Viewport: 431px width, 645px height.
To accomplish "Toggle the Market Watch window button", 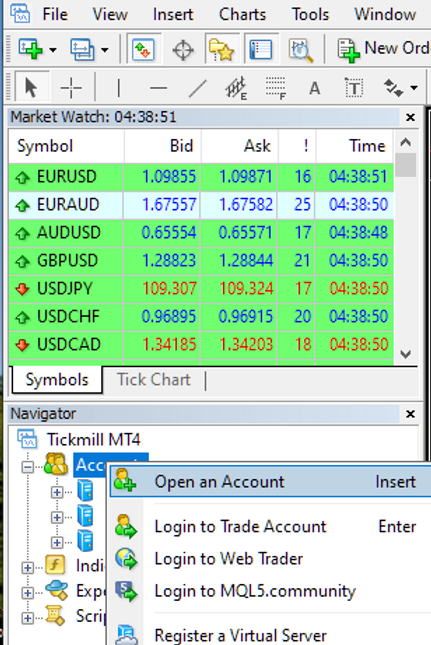I will (x=143, y=49).
